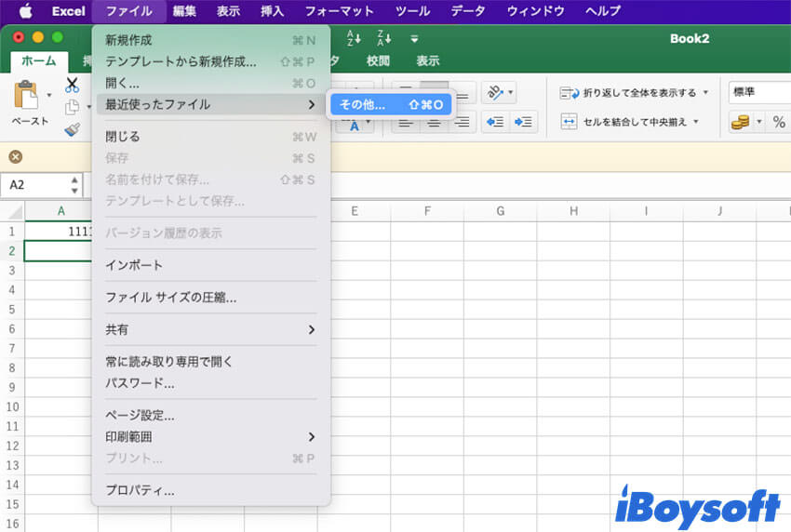This screenshot has width=791, height=532.
Task: Click the Name Box stepper arrows
Action: pyautogui.click(x=74, y=185)
